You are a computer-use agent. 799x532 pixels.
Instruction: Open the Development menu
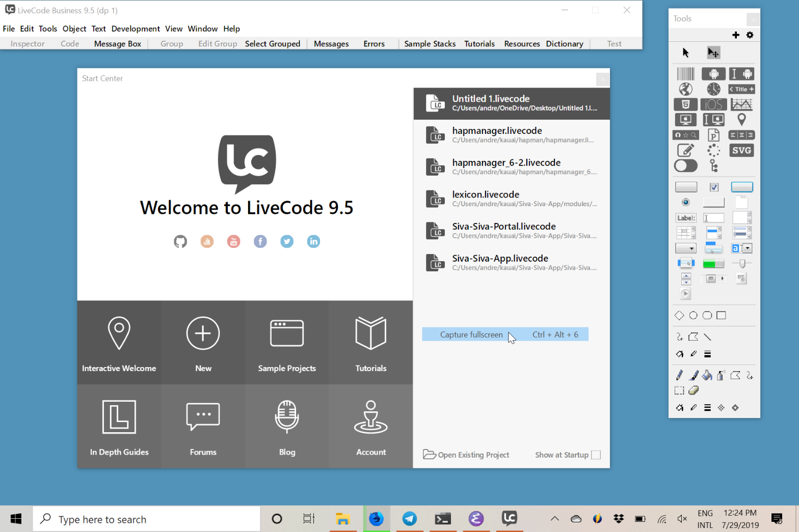[x=136, y=29]
